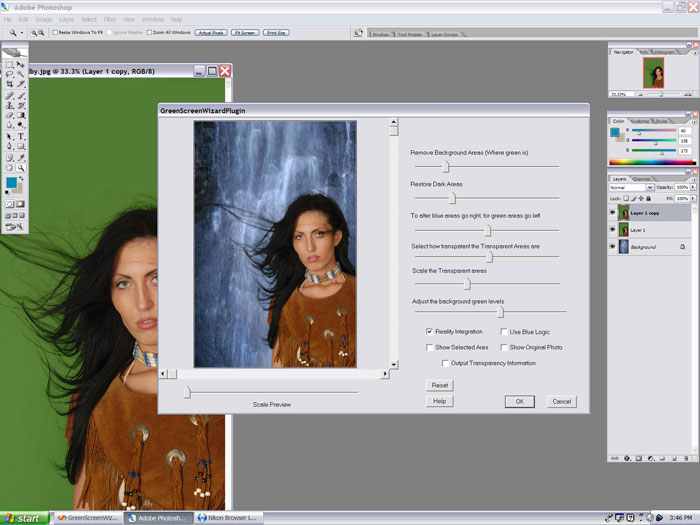Select the Pen tool
This screenshot has width=700, height=525.
point(9,146)
